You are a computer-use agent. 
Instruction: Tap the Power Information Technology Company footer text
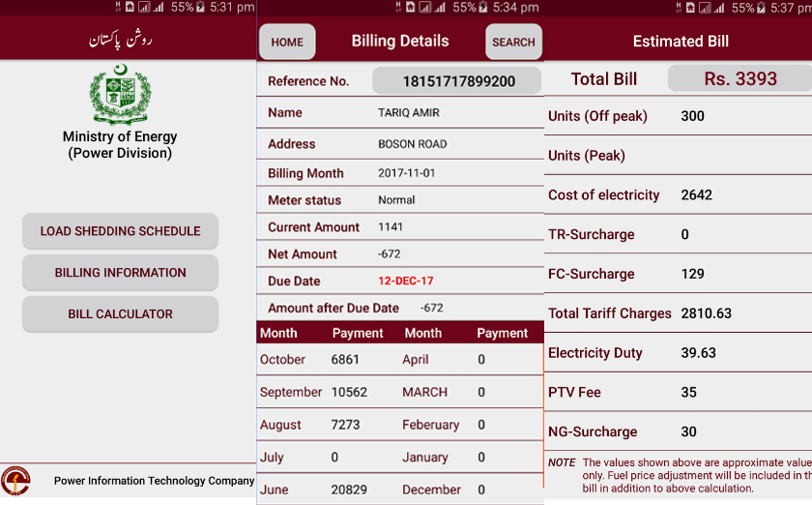point(154,481)
